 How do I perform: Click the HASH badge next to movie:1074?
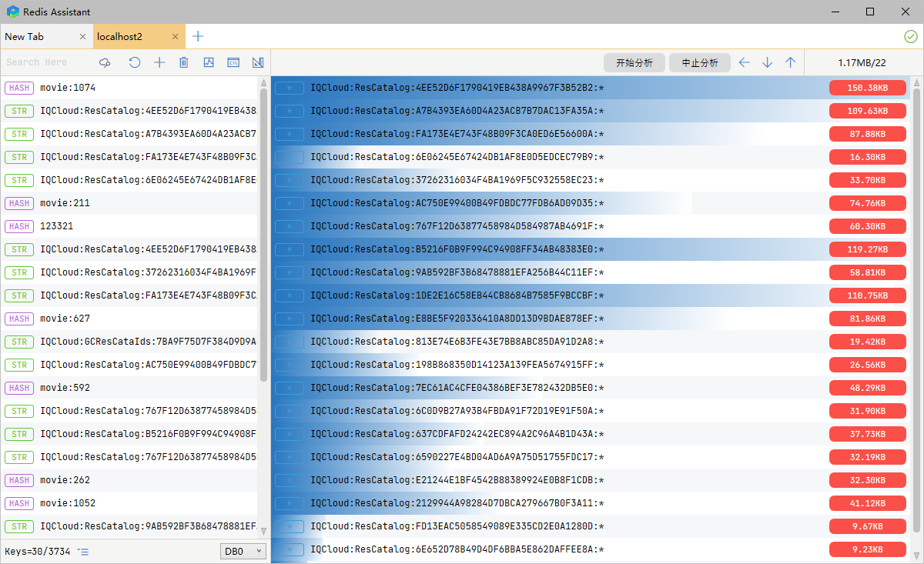(x=19, y=88)
